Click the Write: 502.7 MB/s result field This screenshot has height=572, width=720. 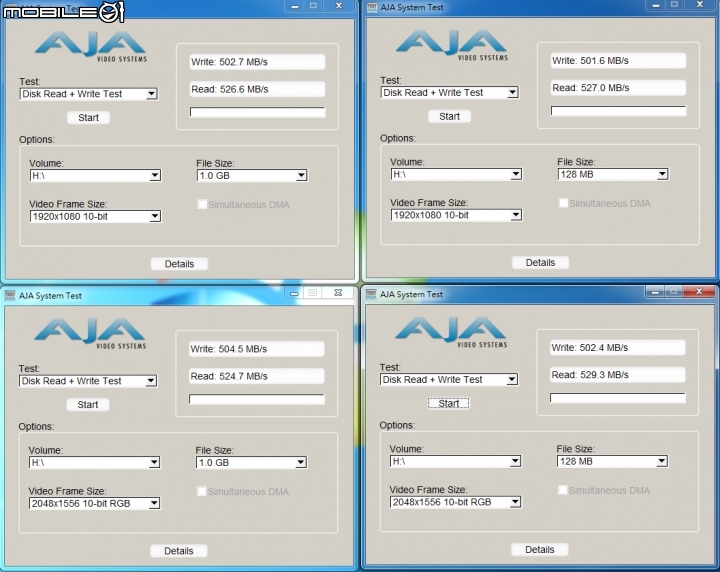[x=257, y=62]
